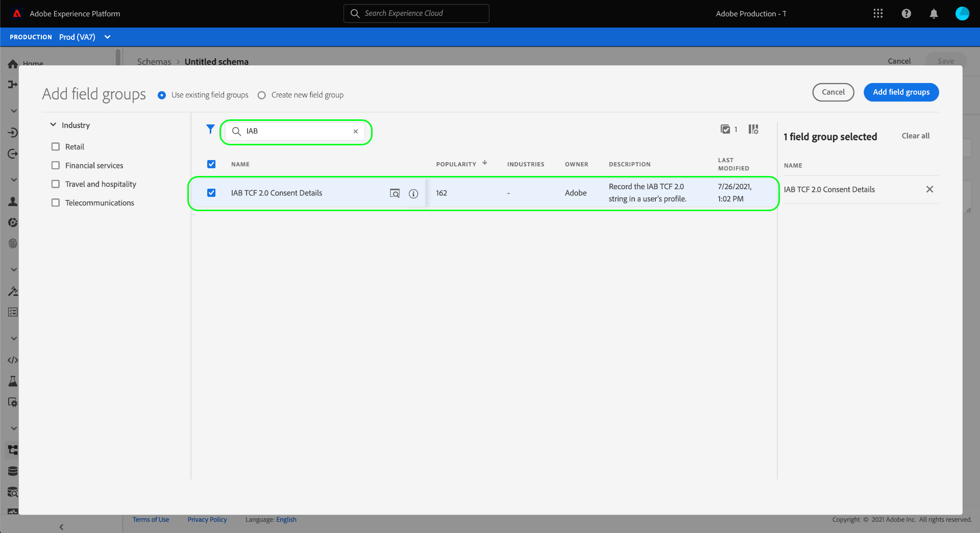Viewport: 980px width, 533px height.
Task: Open the app switcher grid icon
Action: point(878,14)
